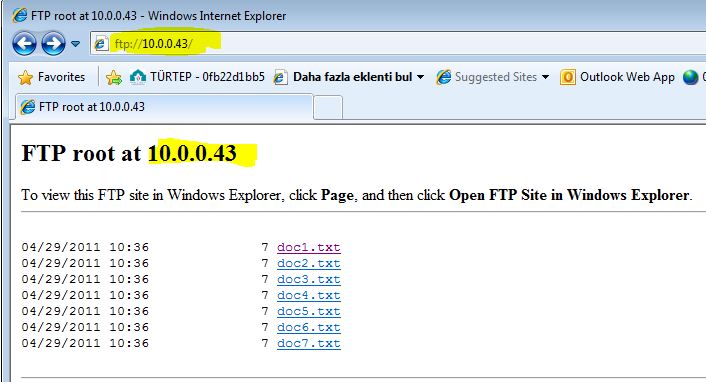The height and width of the screenshot is (382, 706).
Task: Open the doc4.txt file link
Action: 308,296
